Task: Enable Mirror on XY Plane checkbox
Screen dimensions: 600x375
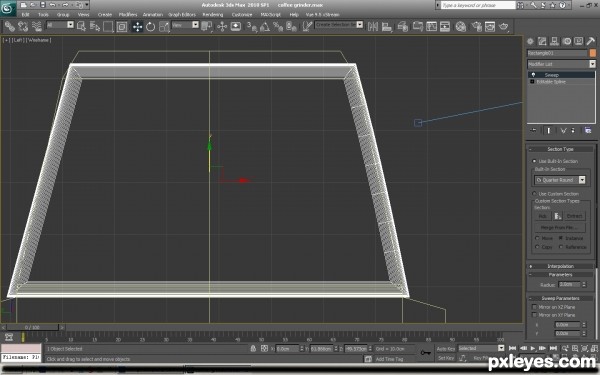Action: [534, 315]
